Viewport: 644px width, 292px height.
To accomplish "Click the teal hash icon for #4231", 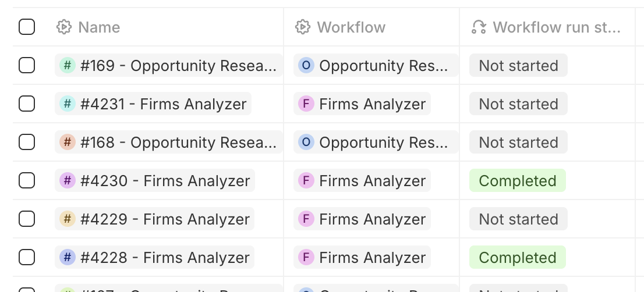I will coord(68,104).
